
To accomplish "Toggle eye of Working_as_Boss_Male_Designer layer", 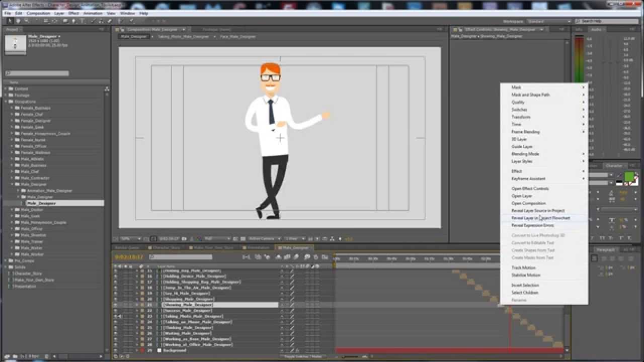I will click(115, 339).
